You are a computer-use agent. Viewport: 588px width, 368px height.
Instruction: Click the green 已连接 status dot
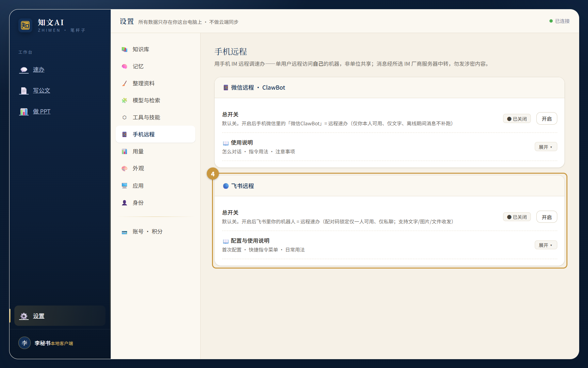coord(551,21)
